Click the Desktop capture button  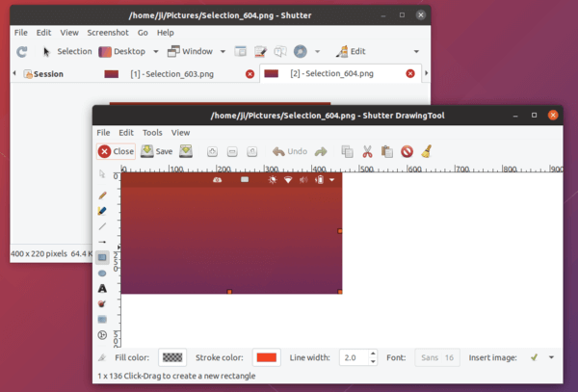122,52
